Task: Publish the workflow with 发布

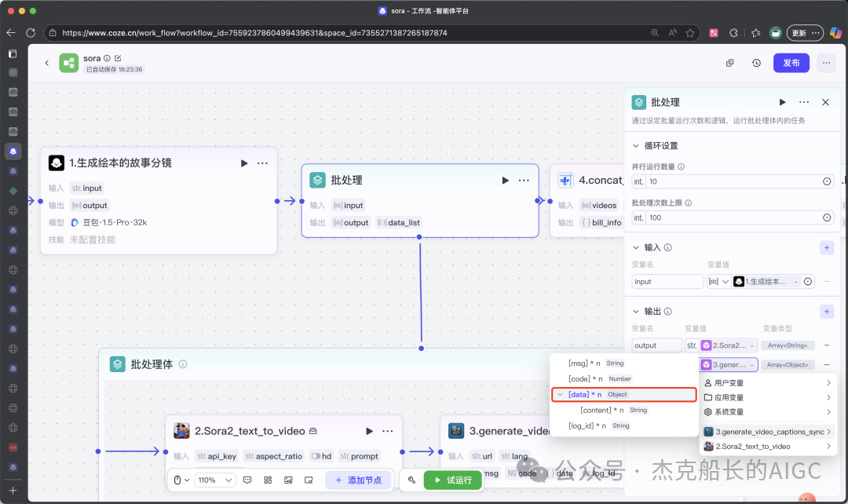Action: click(791, 63)
